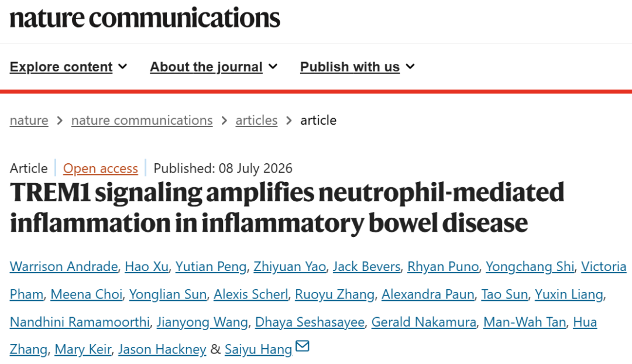Click the envelope icon next to Saiyu Hang

pyautogui.click(x=303, y=346)
